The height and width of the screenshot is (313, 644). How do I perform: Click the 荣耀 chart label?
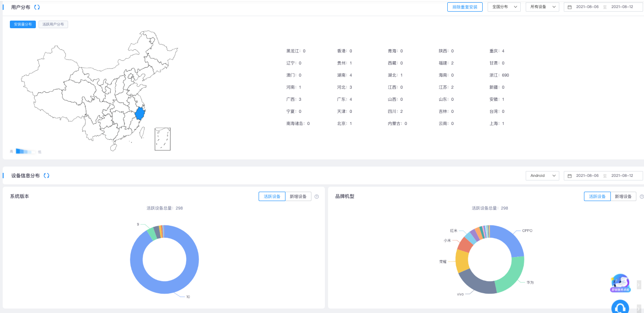pyautogui.click(x=443, y=262)
